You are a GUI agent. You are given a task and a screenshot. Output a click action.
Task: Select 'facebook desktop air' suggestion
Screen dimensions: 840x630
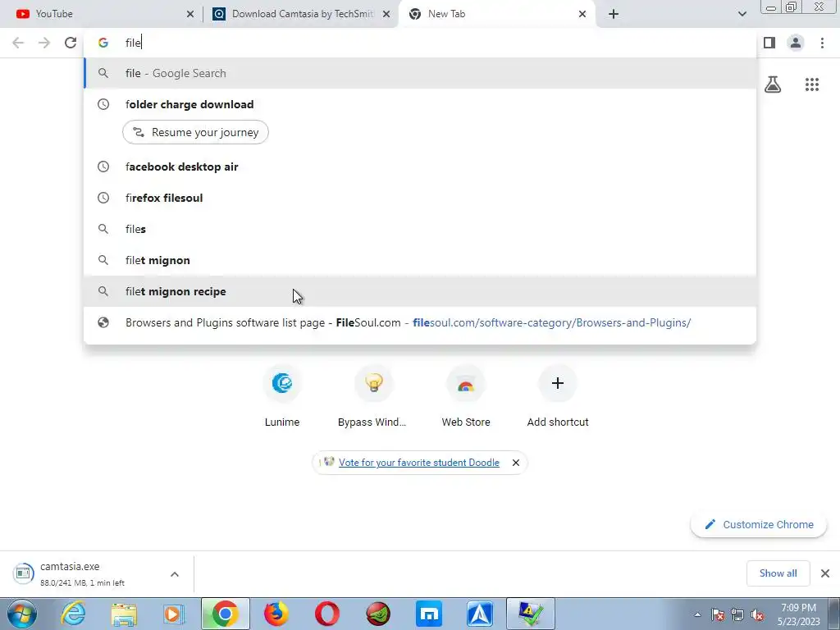click(x=420, y=167)
